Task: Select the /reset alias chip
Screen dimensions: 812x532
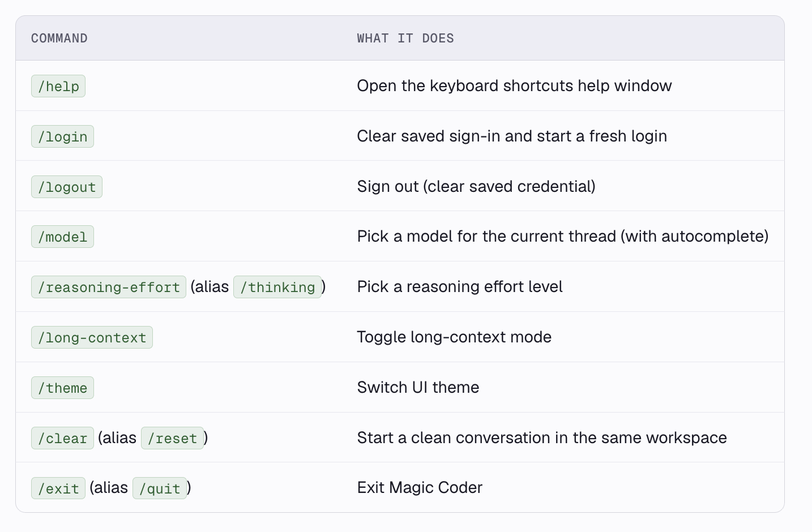Action: 172,438
